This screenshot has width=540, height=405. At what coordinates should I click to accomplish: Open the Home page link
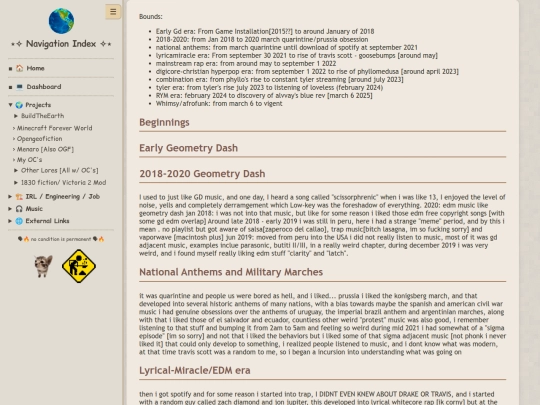tap(35, 68)
